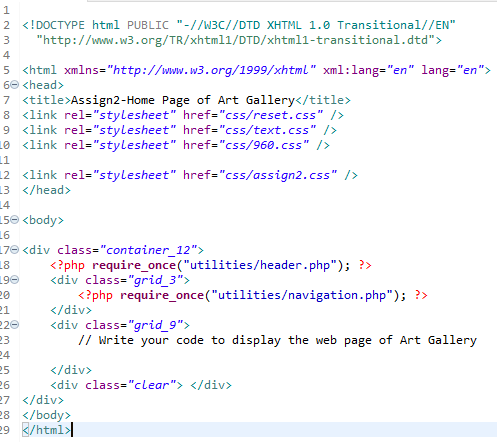Image resolution: width=497 pixels, height=442 pixels.
Task: Click the css/960.css href value
Action: (x=264, y=145)
